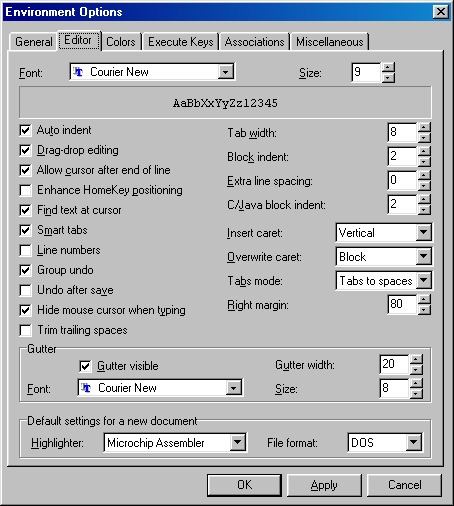Click the Right margin input field
Viewport: 454px width, 506px height.
pos(402,304)
